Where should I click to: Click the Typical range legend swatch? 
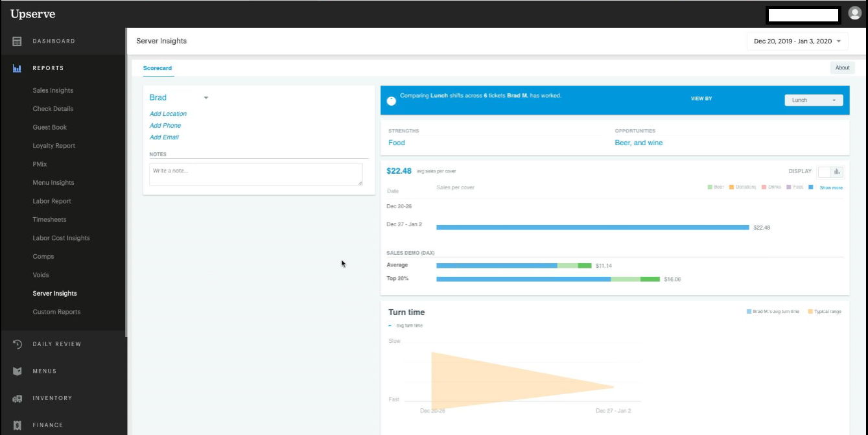(x=810, y=312)
